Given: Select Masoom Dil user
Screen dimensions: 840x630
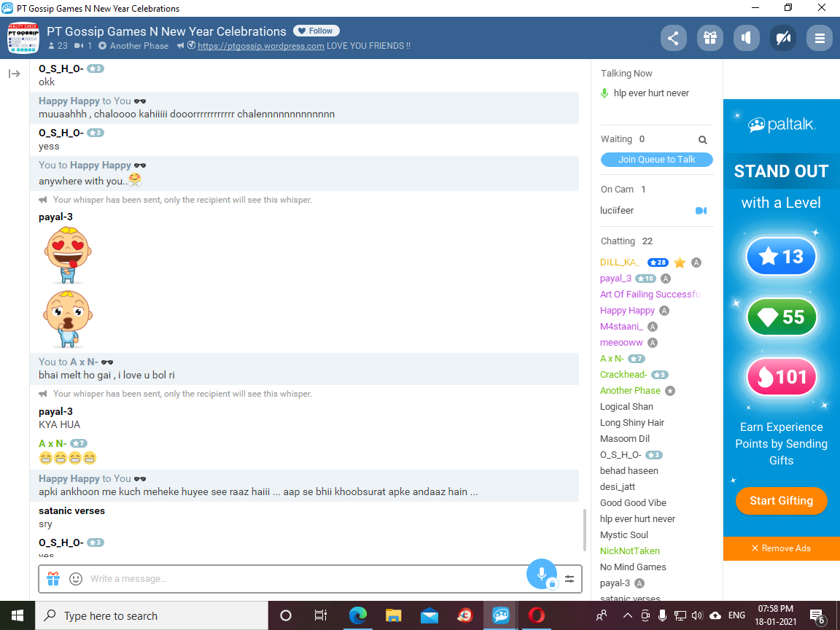Looking at the screenshot, I should point(625,439).
